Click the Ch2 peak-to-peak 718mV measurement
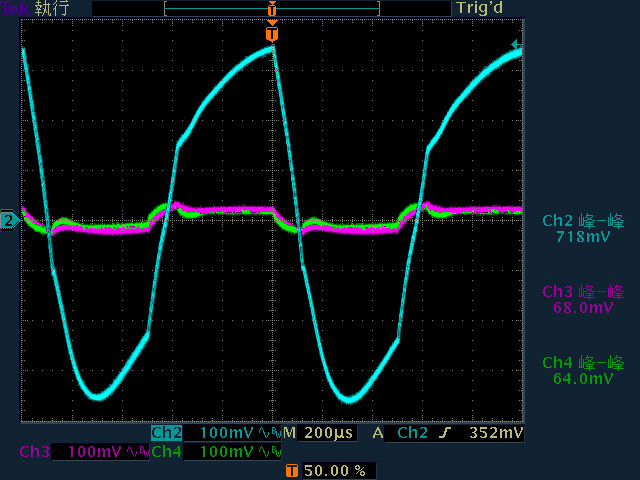This screenshot has width=640, height=480. [x=583, y=229]
